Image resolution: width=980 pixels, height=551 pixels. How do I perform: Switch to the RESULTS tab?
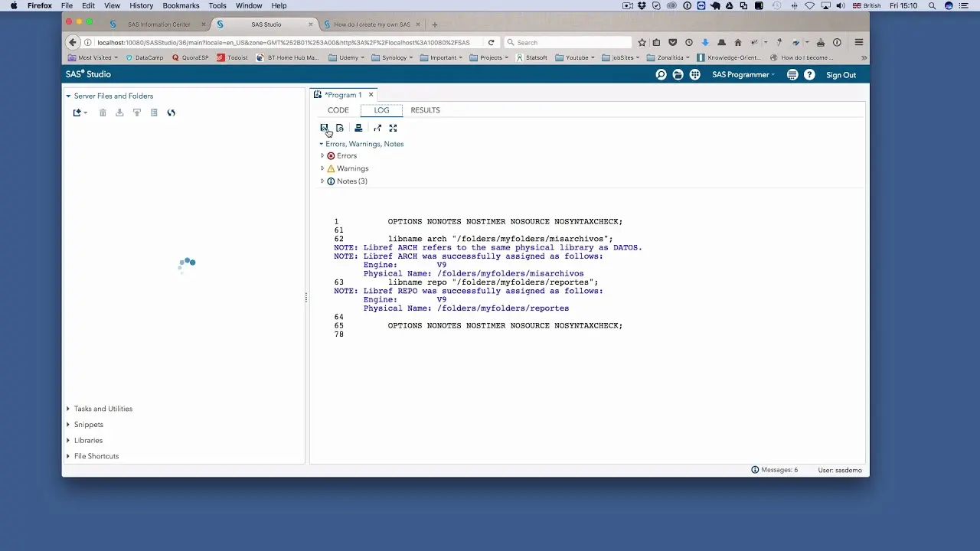tap(425, 110)
